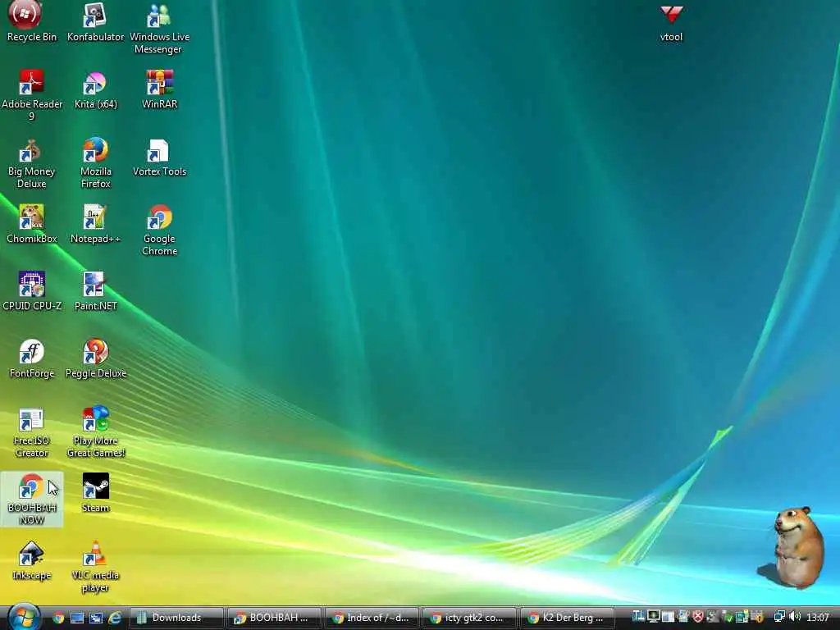Switch to Index of /~d... taskbar window
The image size is (840, 630).
point(372,618)
